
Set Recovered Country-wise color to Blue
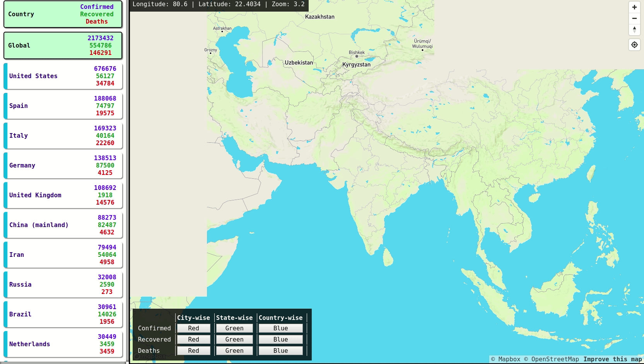pyautogui.click(x=281, y=340)
